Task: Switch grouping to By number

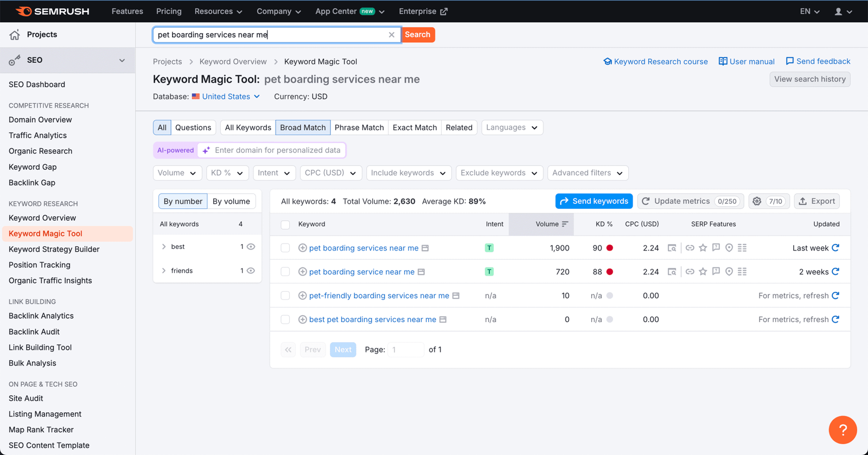Action: (183, 201)
